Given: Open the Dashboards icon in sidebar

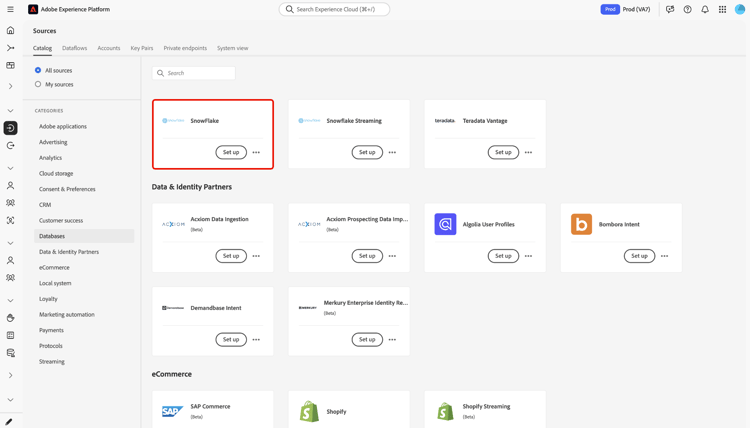Looking at the screenshot, I should (10, 65).
